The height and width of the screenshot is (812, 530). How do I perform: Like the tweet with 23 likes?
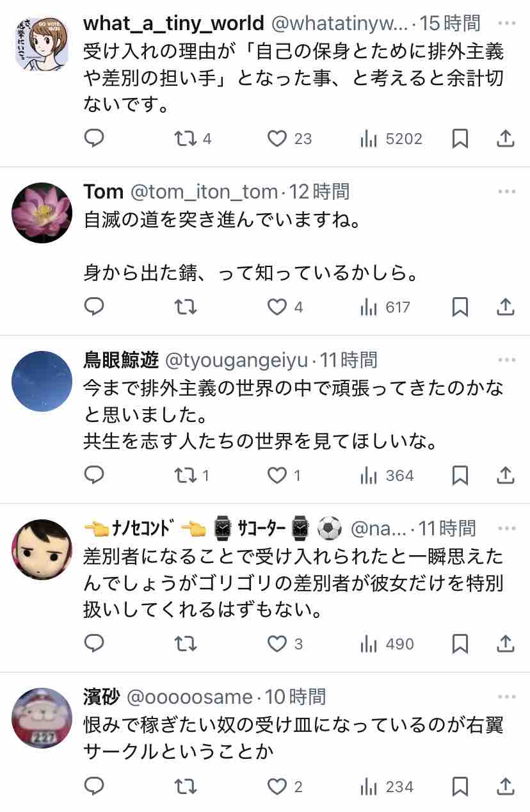pos(277,138)
